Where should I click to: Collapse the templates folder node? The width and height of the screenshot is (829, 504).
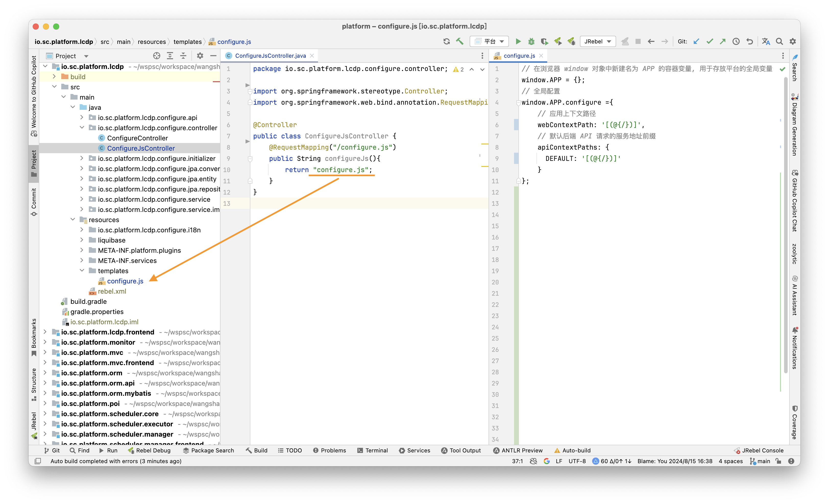pyautogui.click(x=82, y=270)
